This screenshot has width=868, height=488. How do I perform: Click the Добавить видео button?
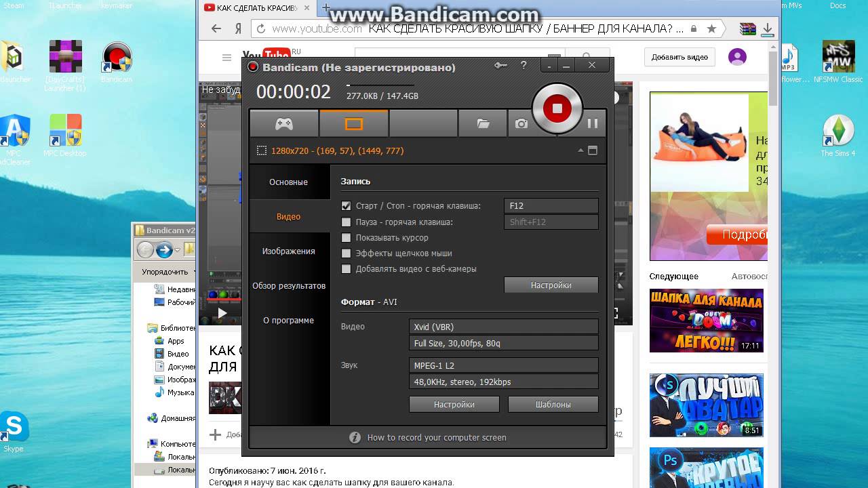(679, 57)
